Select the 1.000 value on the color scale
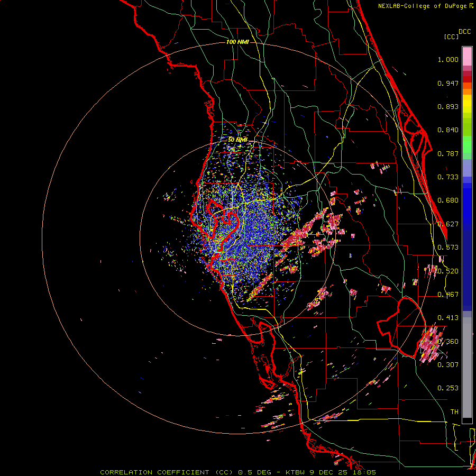The image size is (476, 476). [448, 59]
